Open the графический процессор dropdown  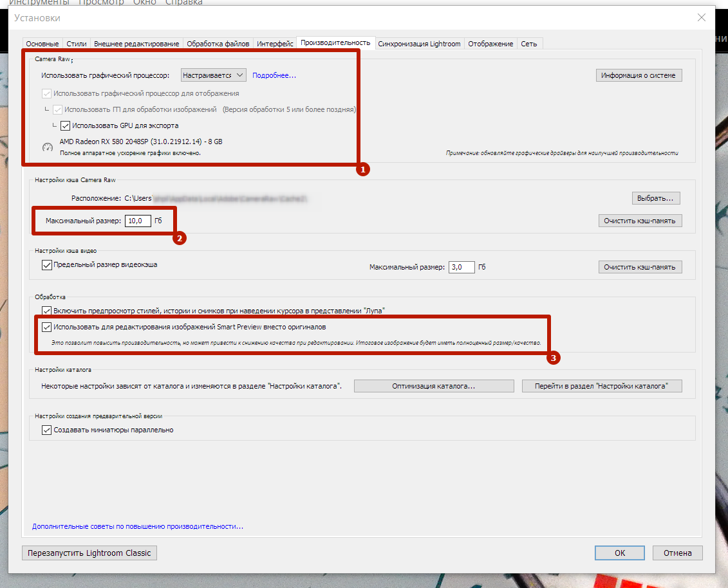point(213,75)
